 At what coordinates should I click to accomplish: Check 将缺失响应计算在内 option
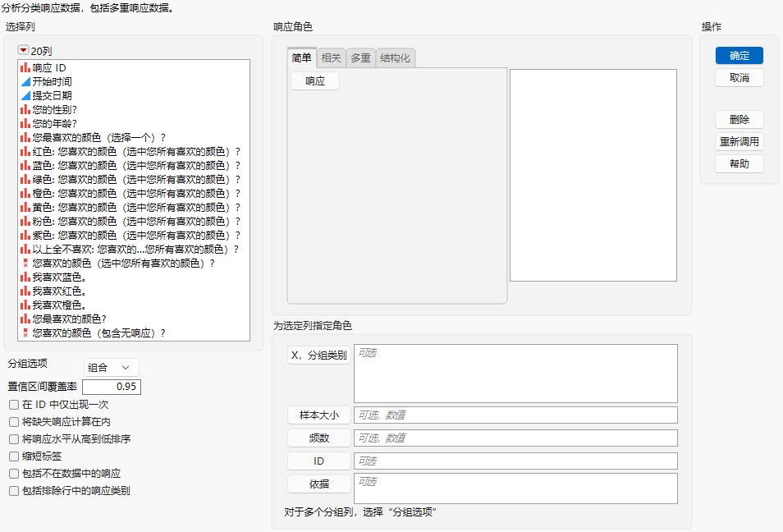14,422
